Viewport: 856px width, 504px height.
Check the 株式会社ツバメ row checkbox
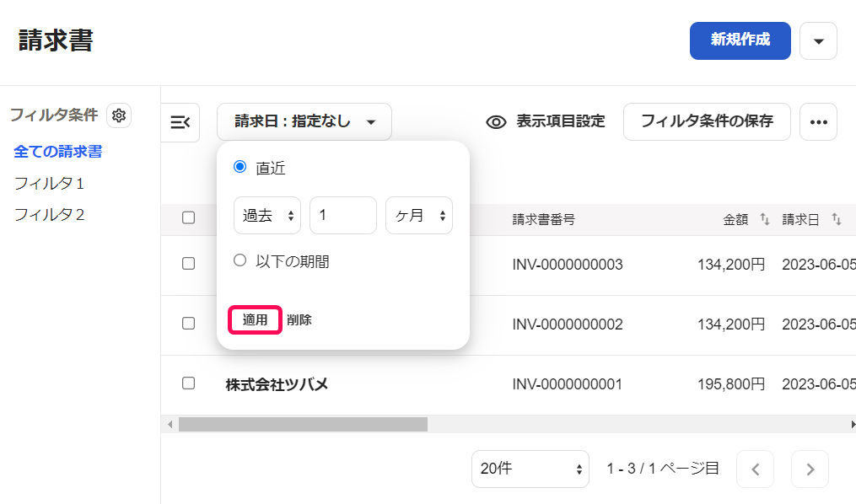(188, 383)
